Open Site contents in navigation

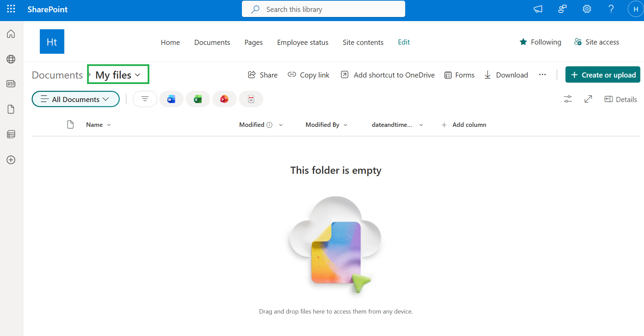pos(363,42)
